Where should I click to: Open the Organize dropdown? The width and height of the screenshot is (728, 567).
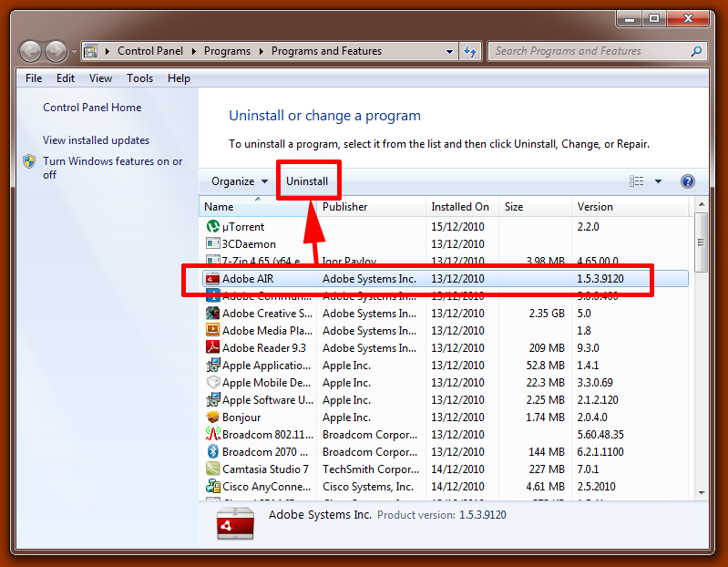coord(240,181)
